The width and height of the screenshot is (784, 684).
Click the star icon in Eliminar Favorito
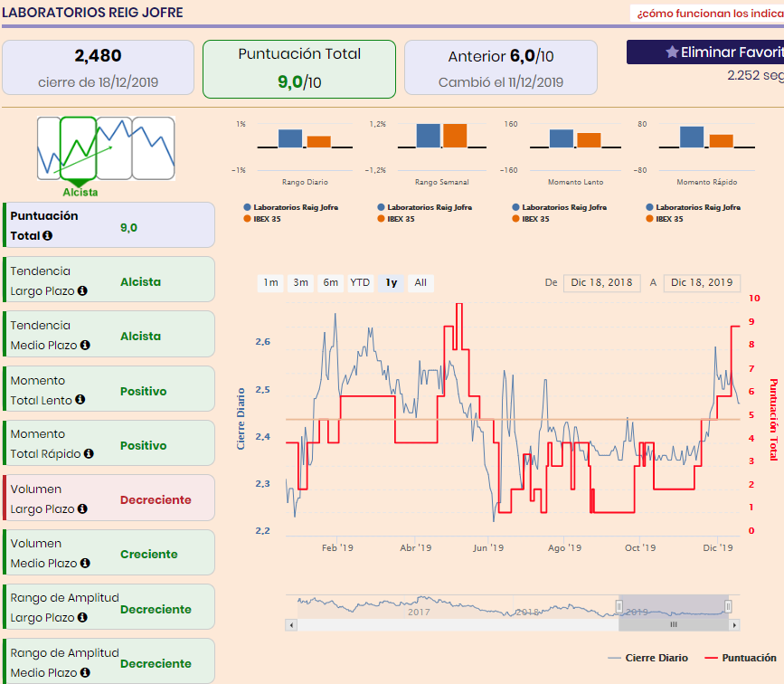(x=672, y=52)
